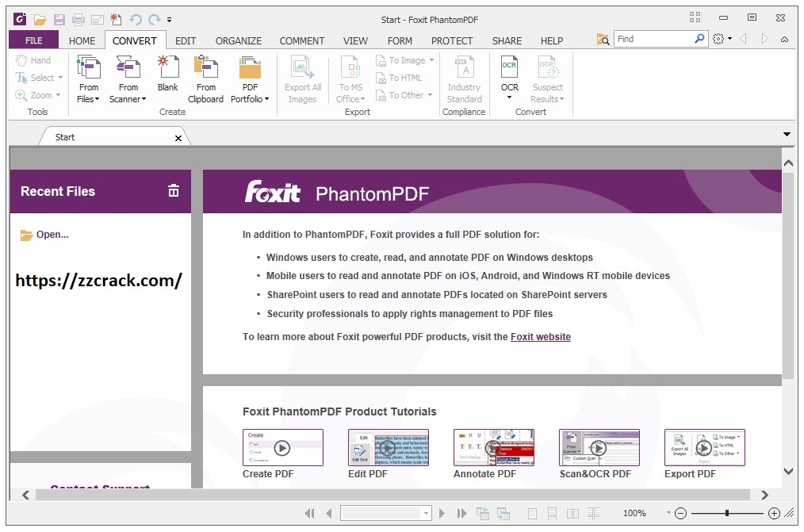Viewport: 804px width, 532px height.
Task: Click the zoom out minus button
Action: click(680, 513)
